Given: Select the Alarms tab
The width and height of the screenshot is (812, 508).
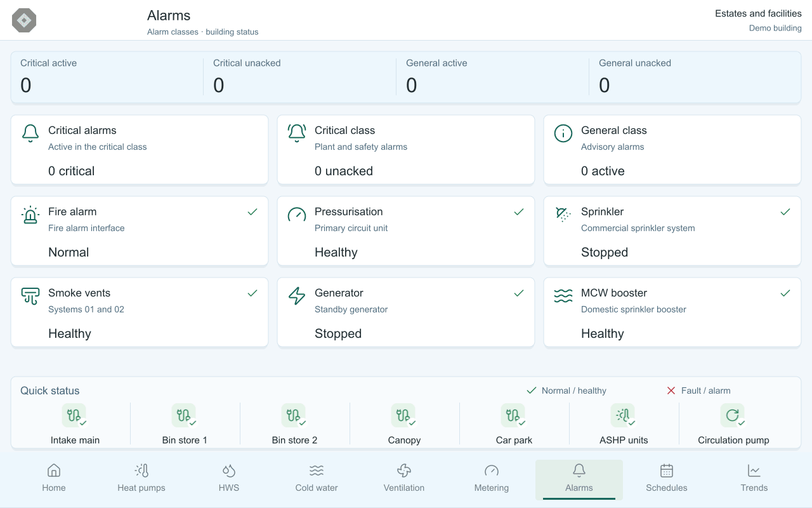Looking at the screenshot, I should coord(579,479).
